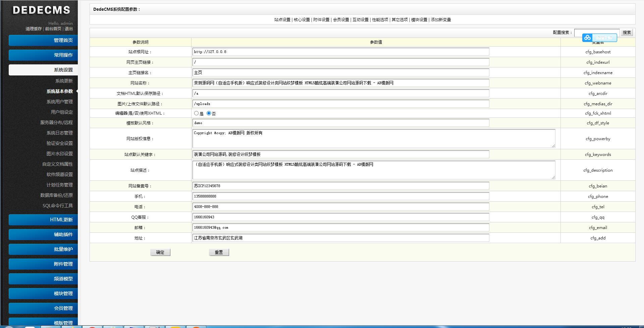Open 软件频道设置 in the sidebar
Screen dimensions: 644x328
point(60,174)
